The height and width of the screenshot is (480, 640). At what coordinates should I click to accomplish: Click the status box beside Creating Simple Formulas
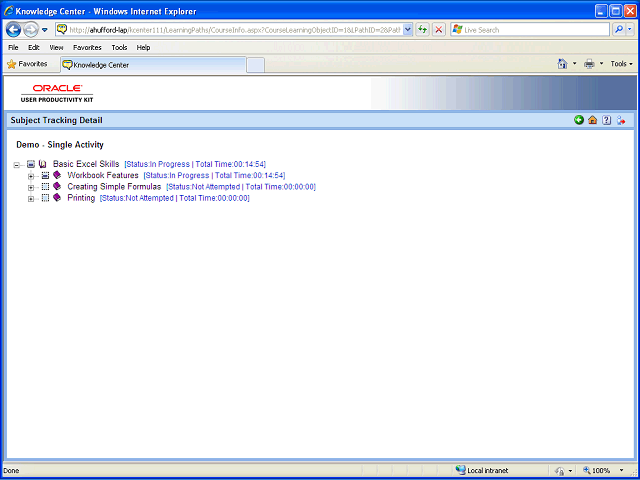[x=45, y=187]
